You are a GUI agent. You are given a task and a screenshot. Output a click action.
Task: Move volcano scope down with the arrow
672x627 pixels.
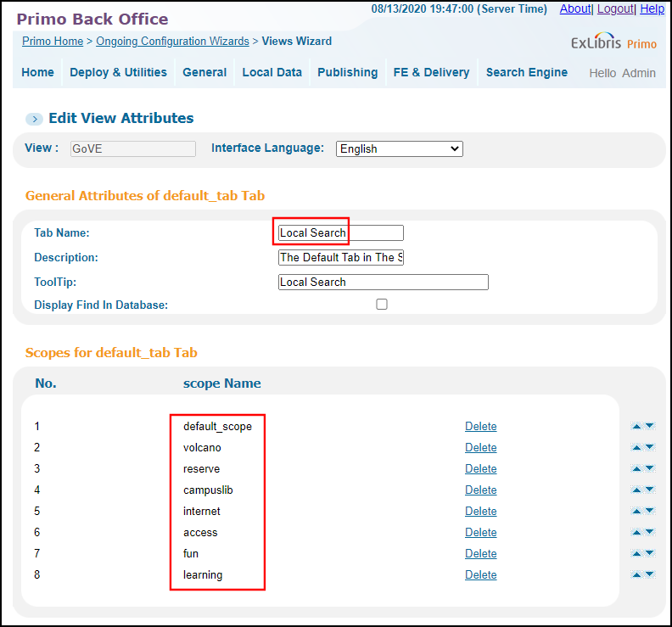650,447
